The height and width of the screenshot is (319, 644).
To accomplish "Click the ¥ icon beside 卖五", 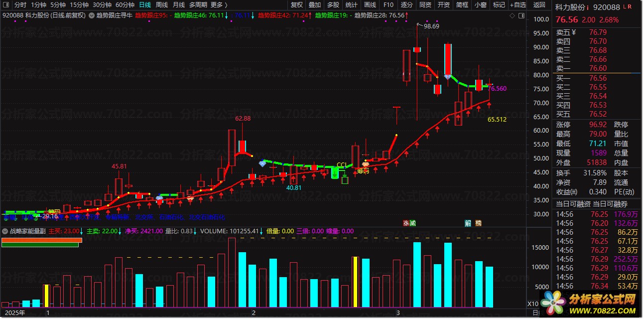I will pos(574,32).
